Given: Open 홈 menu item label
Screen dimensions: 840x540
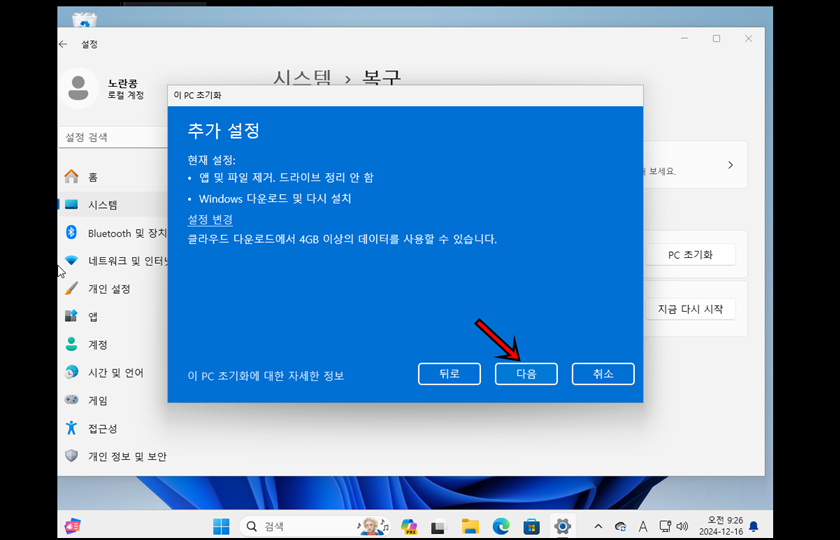Looking at the screenshot, I should [x=93, y=177].
